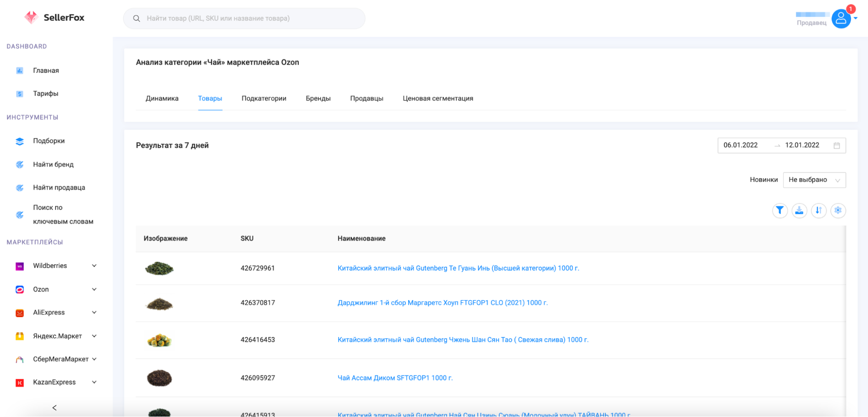Click SKU value 426416453
Viewport: 868px width, 417px height.
[x=258, y=340]
